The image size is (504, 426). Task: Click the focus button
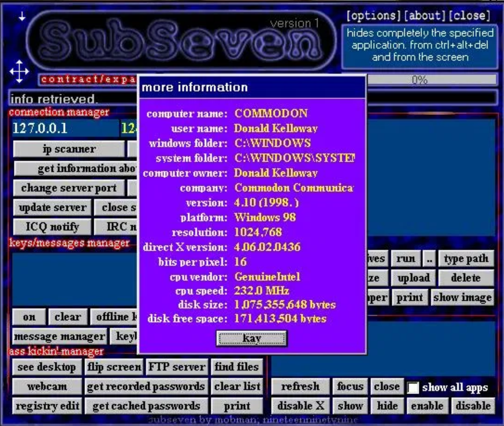(x=350, y=386)
